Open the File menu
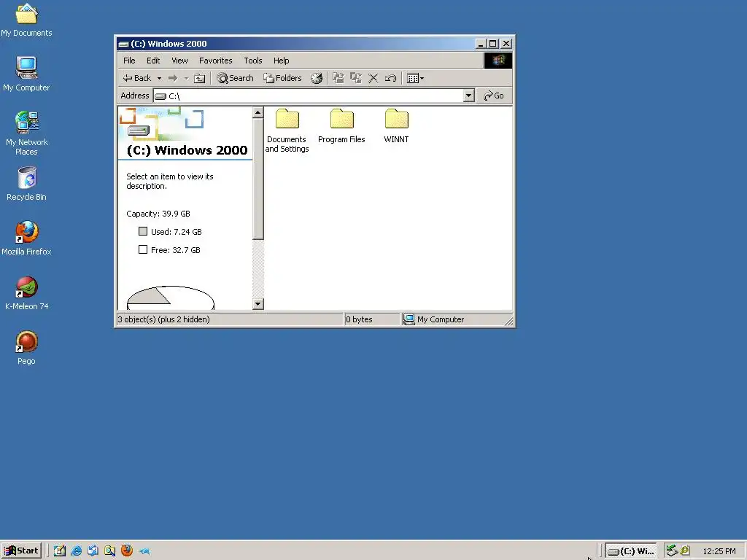Screen dimensions: 747x560 click(129, 61)
